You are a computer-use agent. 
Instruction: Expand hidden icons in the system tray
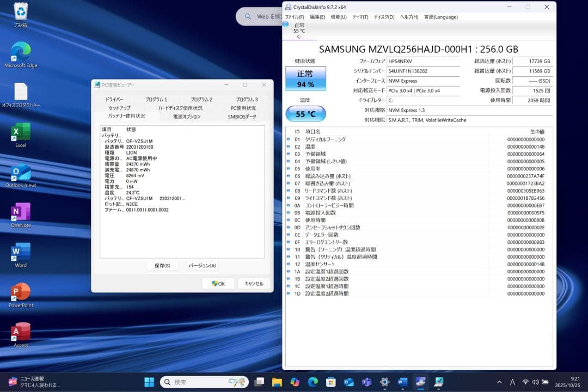click(499, 382)
